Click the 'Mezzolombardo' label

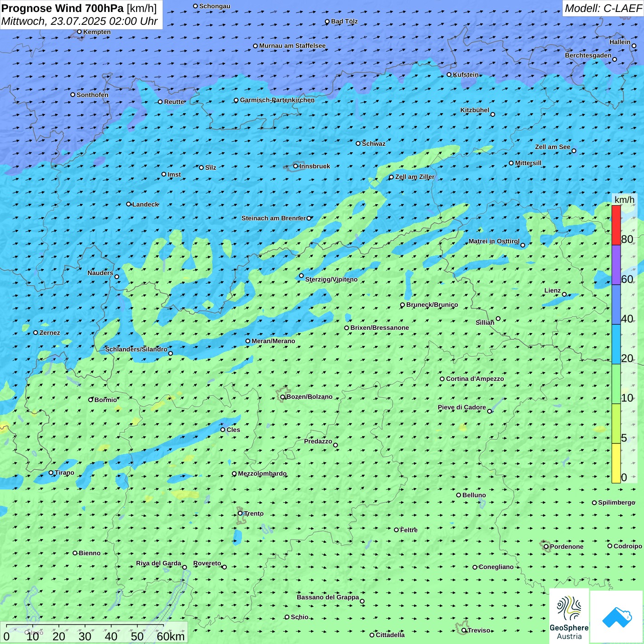pos(262,473)
